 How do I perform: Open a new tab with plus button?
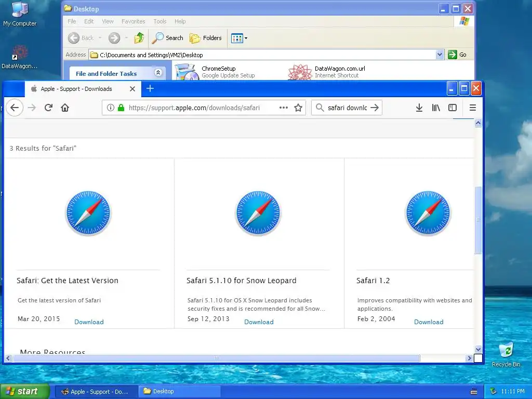coord(150,88)
